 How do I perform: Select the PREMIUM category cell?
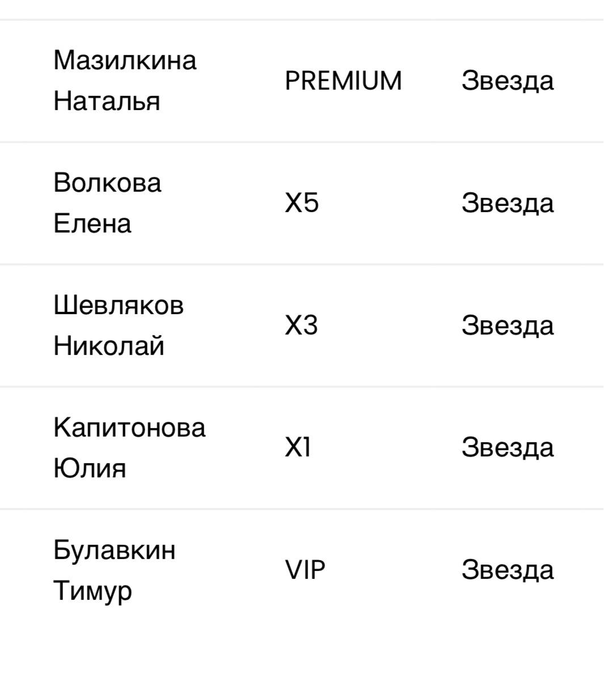click(x=343, y=80)
